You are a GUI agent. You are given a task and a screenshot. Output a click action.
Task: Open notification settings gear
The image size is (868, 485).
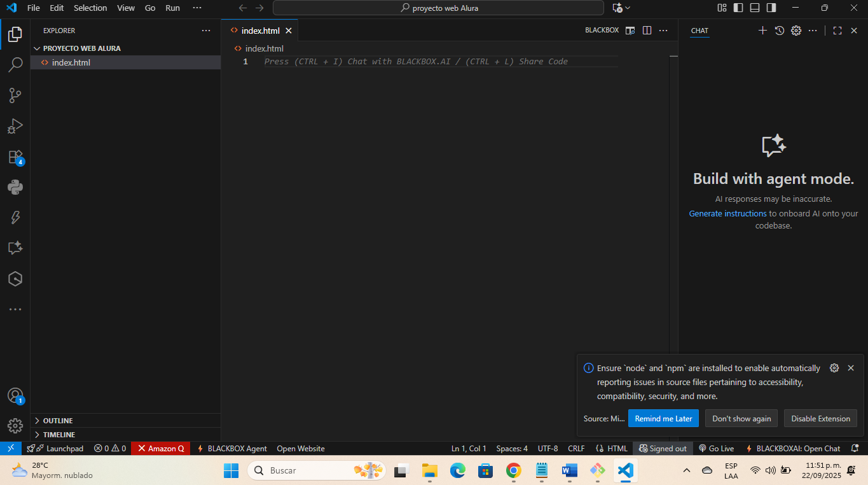coord(834,368)
